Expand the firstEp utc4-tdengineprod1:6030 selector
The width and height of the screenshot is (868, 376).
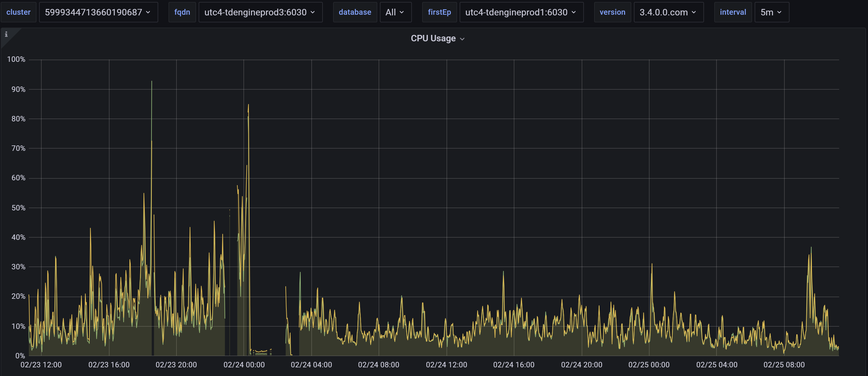[521, 12]
